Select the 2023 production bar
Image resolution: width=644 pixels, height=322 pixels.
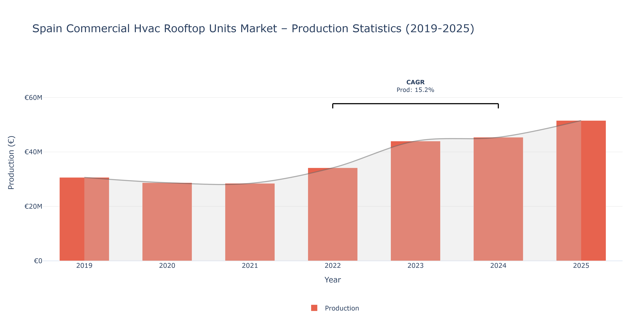415,201
